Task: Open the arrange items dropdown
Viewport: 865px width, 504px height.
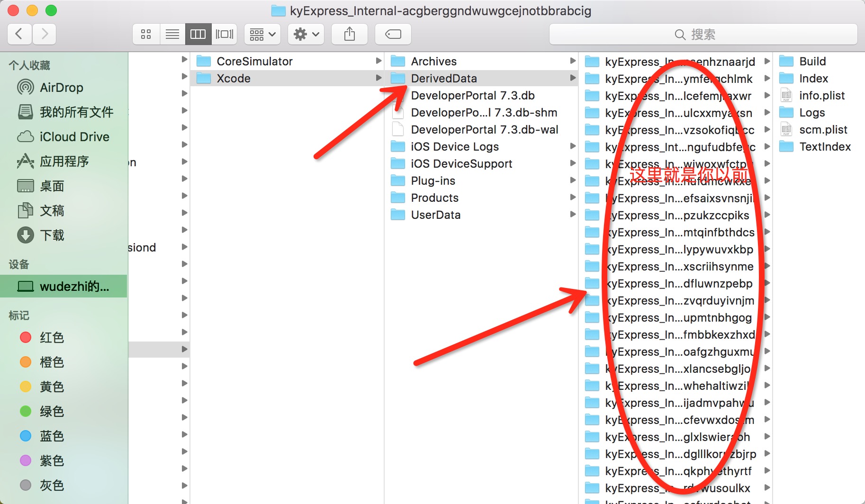Action: coord(262,34)
